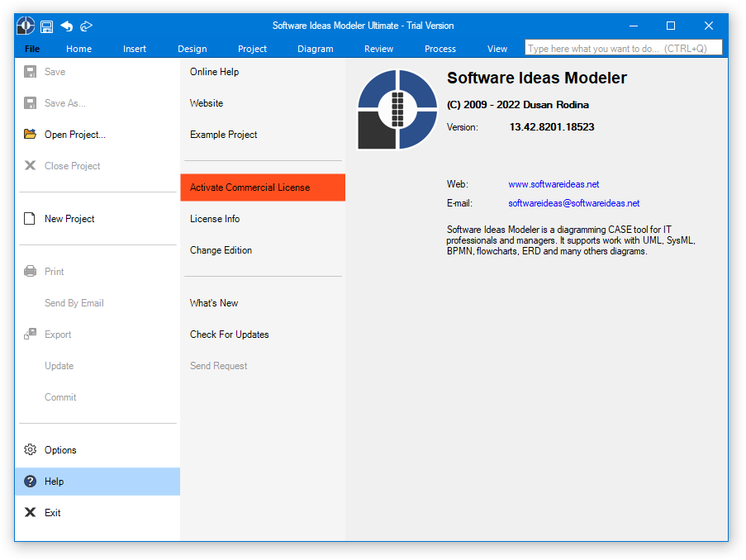This screenshot has height=560, width=746.
Task: Click the large Software Ideas Modeler logo
Action: coord(397,109)
